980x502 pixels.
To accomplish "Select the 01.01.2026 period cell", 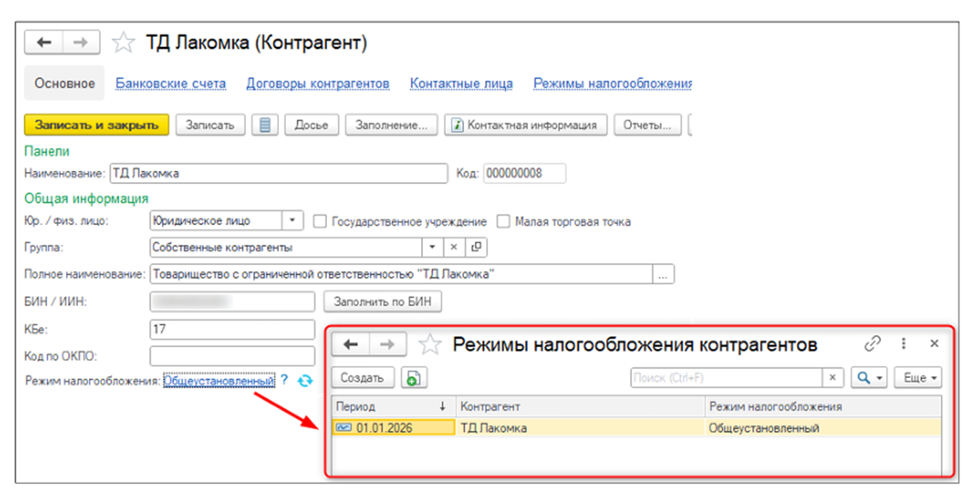I will [394, 428].
